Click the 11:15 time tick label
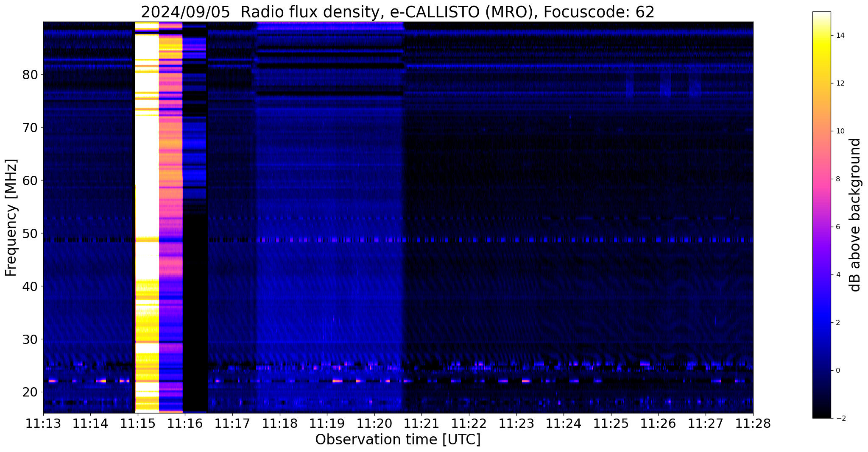This screenshot has height=452, width=868. pos(138,423)
